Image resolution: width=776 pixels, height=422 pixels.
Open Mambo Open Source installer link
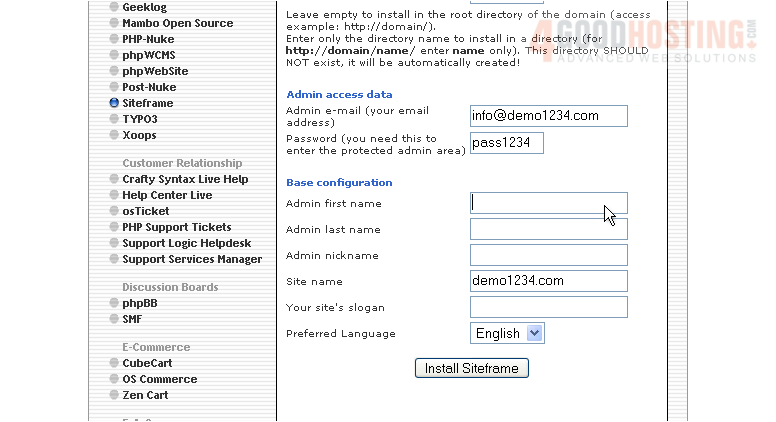pyautogui.click(x=177, y=23)
